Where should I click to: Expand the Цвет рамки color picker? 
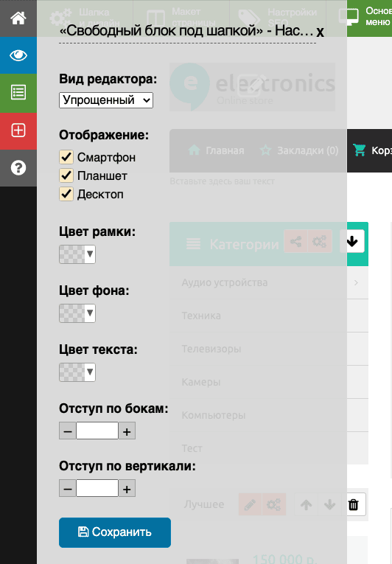(77, 254)
